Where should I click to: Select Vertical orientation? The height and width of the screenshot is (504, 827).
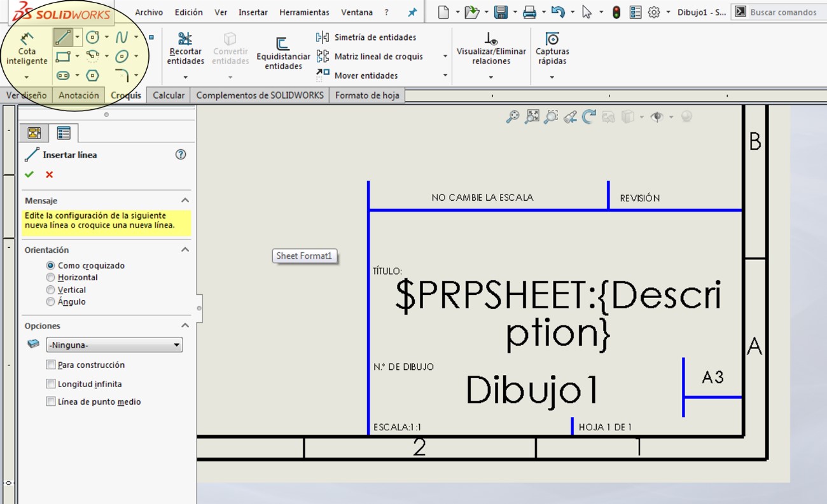(51, 290)
